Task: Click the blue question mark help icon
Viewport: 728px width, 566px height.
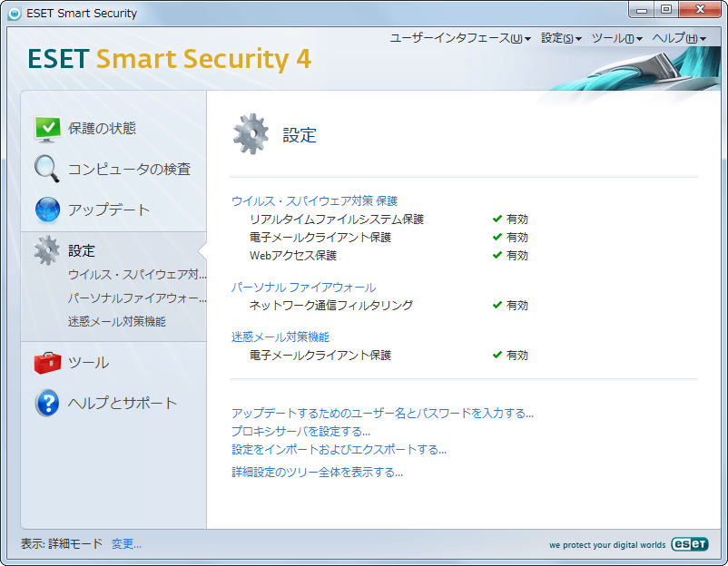Action: coord(47,403)
